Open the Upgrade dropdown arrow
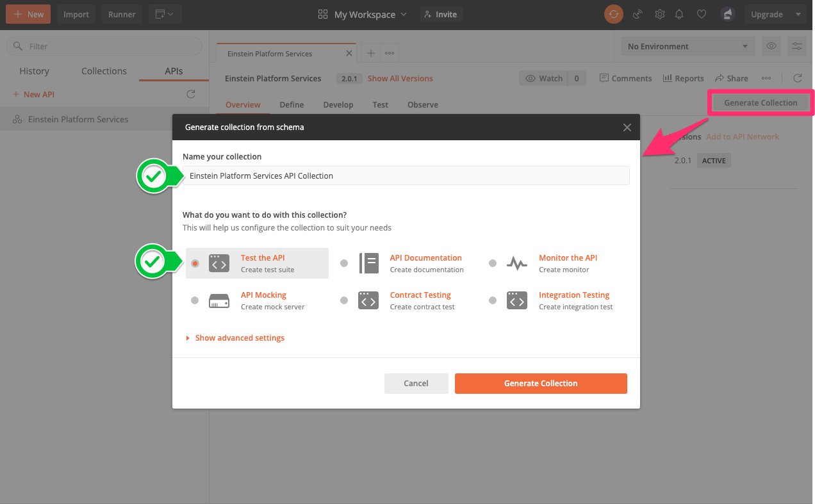Viewport: 815px width, 504px height. point(797,14)
